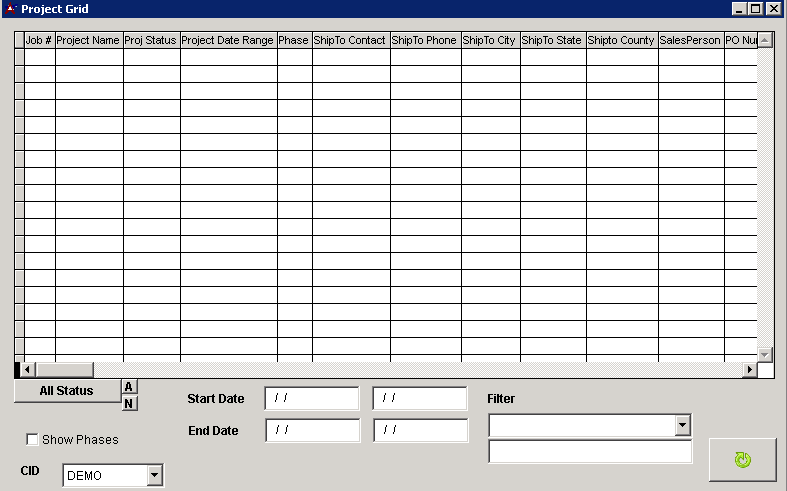Viewport: 787px width, 491px height.
Task: Click the small N status button
Action: [x=130, y=403]
